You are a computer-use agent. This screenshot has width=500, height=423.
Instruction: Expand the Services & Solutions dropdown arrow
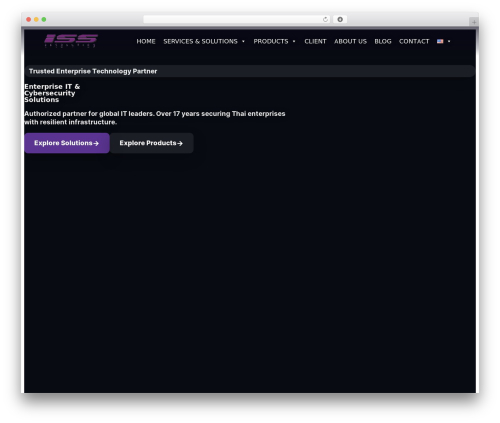click(243, 41)
